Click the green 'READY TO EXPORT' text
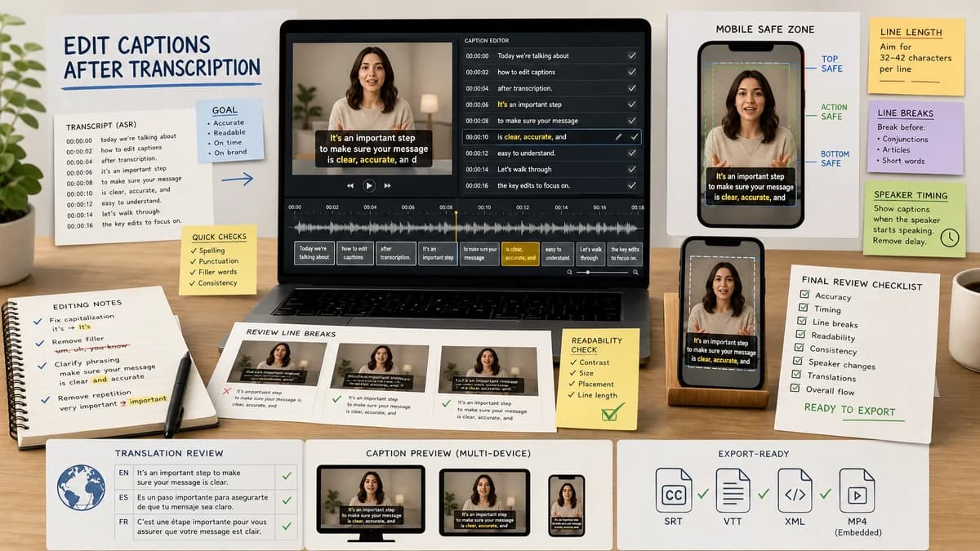Viewport: 980px width, 551px height. 849,410
